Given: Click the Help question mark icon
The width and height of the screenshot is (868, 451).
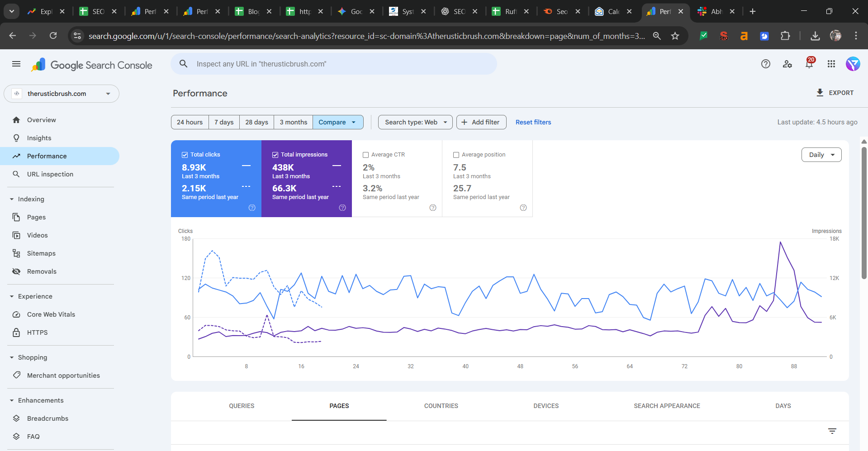Looking at the screenshot, I should pyautogui.click(x=765, y=64).
